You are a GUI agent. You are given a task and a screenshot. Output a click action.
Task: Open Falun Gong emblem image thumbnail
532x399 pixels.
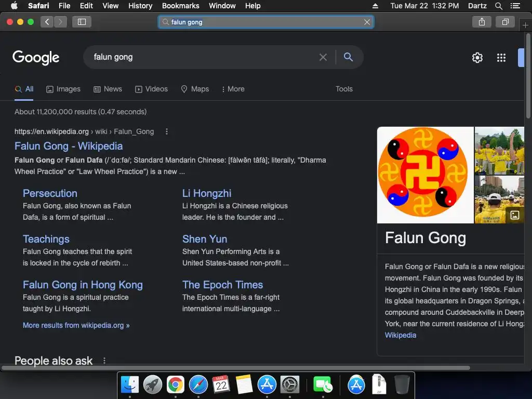(425, 175)
